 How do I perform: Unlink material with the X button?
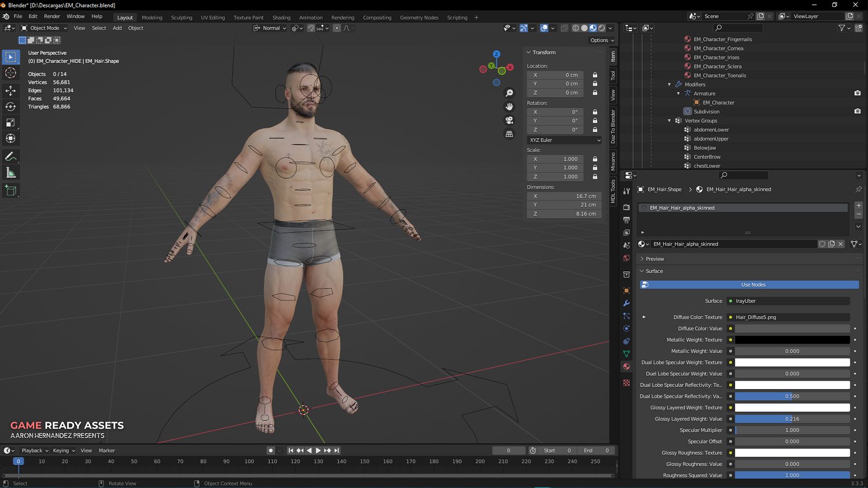(841, 244)
